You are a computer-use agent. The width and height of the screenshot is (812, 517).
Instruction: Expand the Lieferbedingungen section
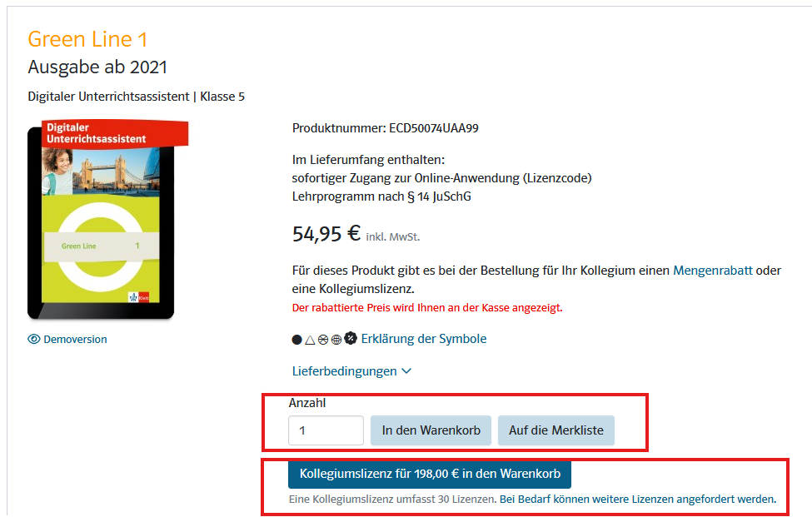tap(351, 371)
